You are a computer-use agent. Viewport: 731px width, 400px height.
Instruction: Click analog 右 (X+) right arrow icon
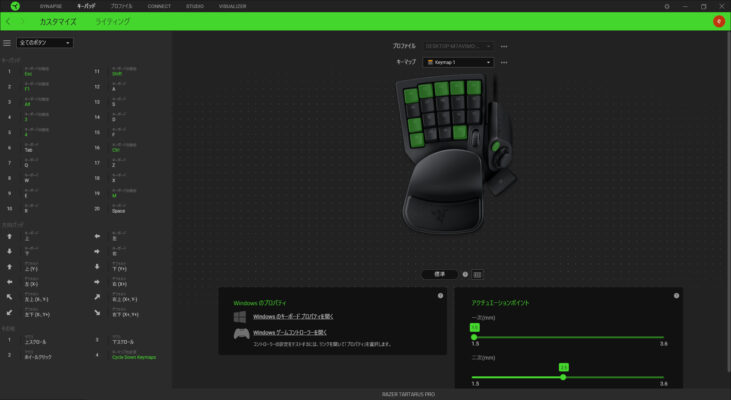[x=97, y=282]
